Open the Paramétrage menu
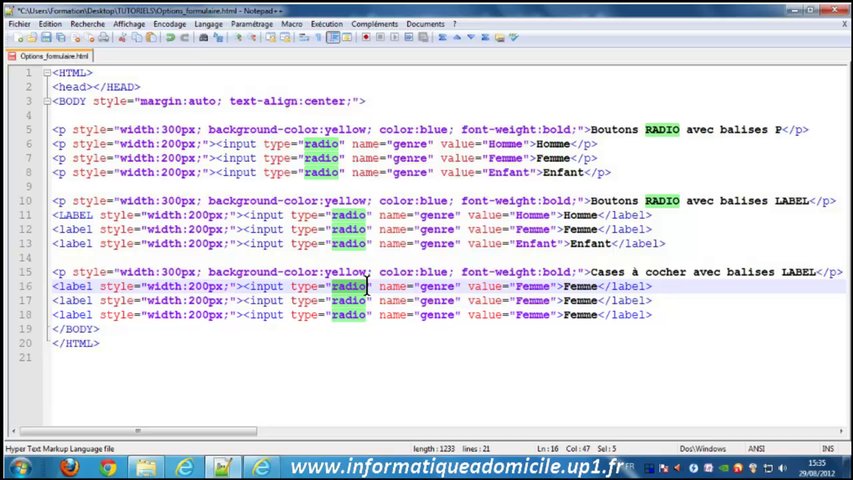 (x=252, y=24)
